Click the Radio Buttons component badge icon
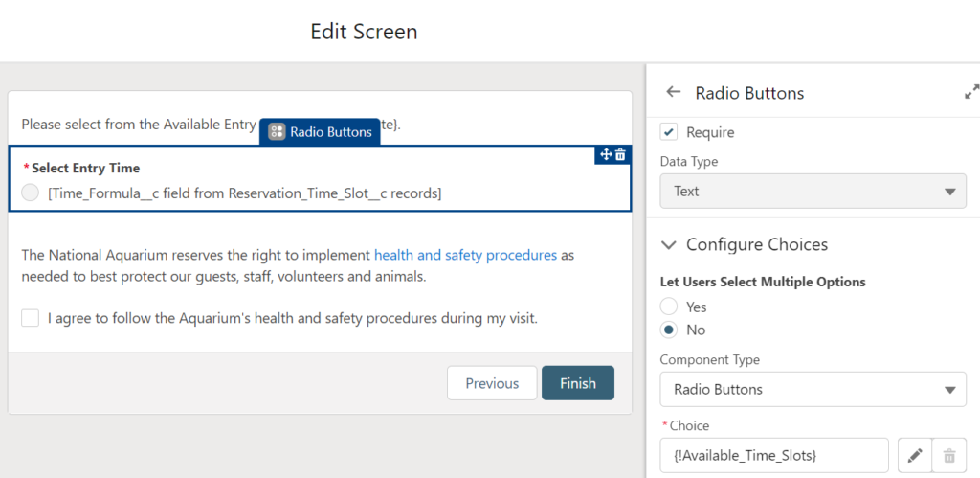The width and height of the screenshot is (980, 478). point(277,131)
